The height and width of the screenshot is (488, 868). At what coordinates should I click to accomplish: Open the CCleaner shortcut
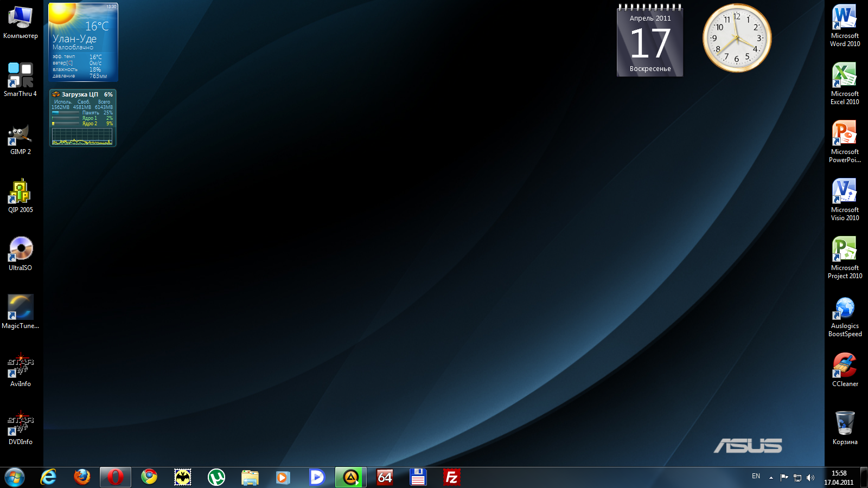[x=845, y=370]
